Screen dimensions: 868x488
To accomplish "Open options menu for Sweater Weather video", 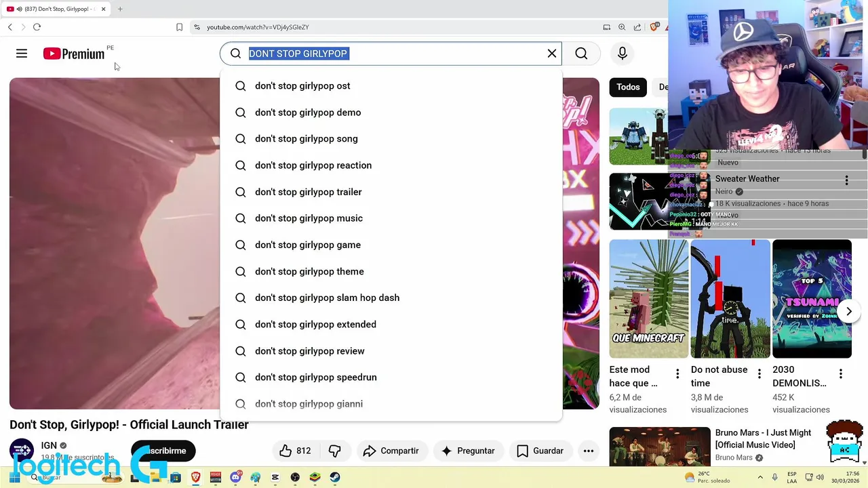I will pos(846,180).
